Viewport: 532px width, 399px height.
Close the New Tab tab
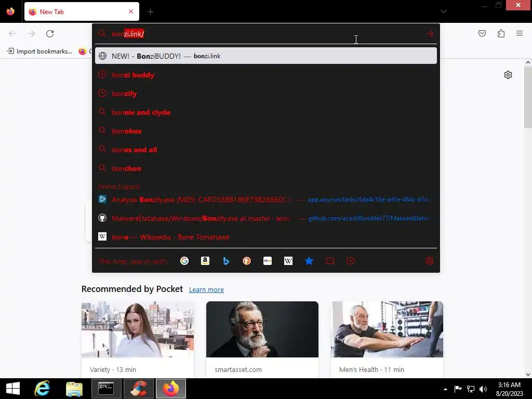click(131, 11)
